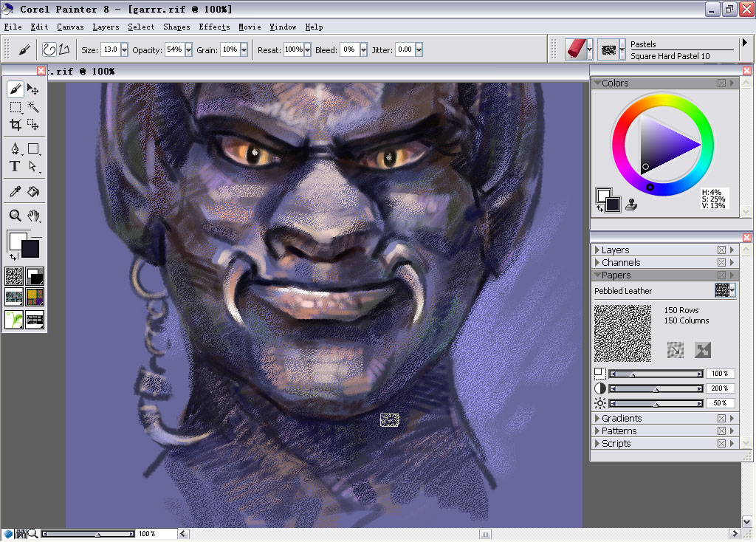756x542 pixels.
Task: Expand the Gradients palette
Action: pos(597,418)
